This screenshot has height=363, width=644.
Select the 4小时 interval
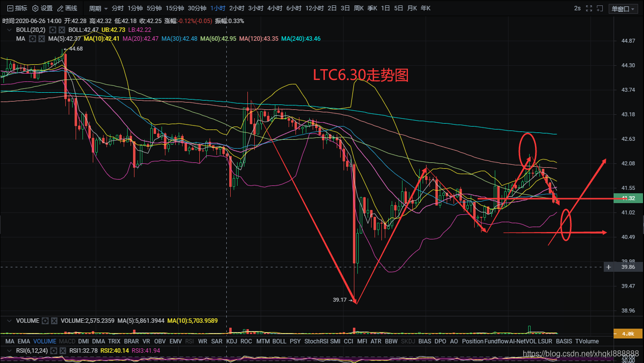point(275,8)
